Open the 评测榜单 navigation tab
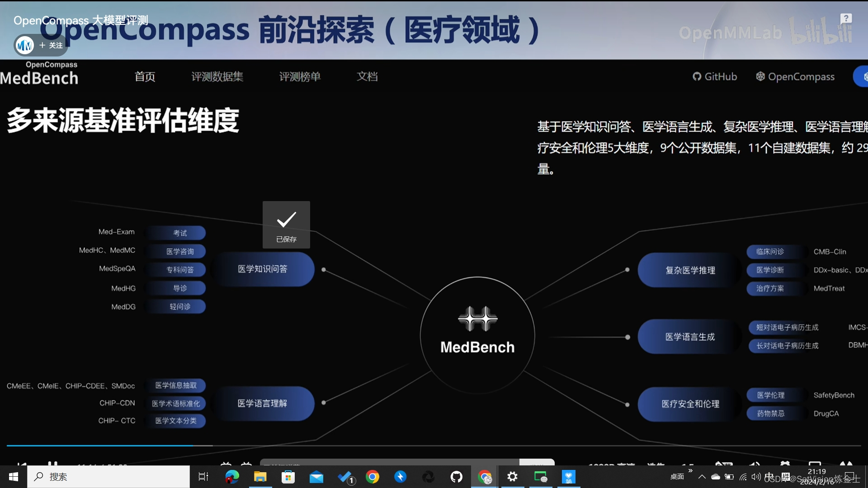 click(300, 76)
